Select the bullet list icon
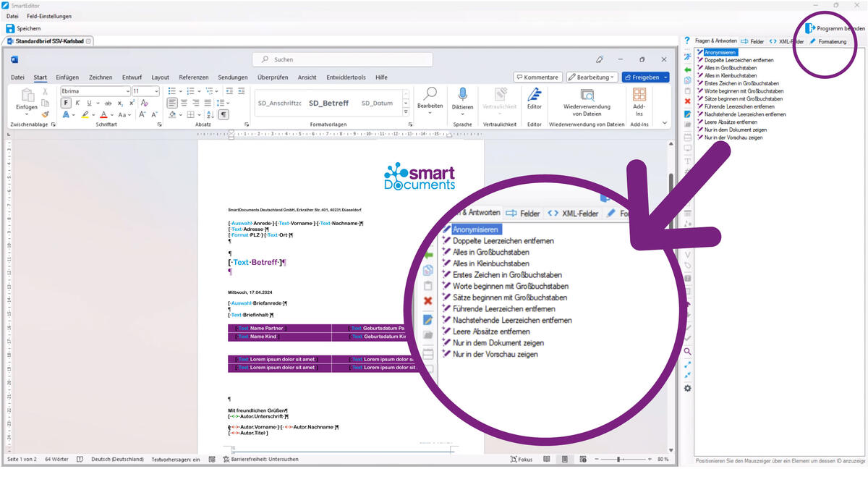 click(172, 91)
